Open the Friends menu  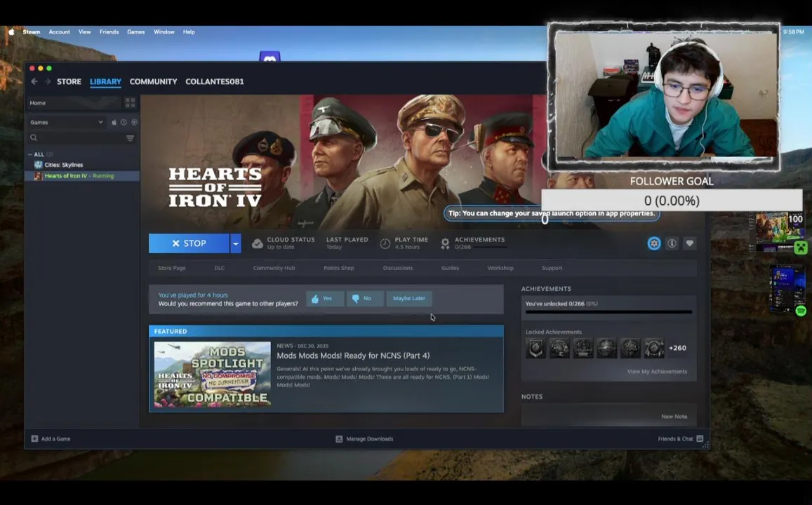pyautogui.click(x=109, y=32)
